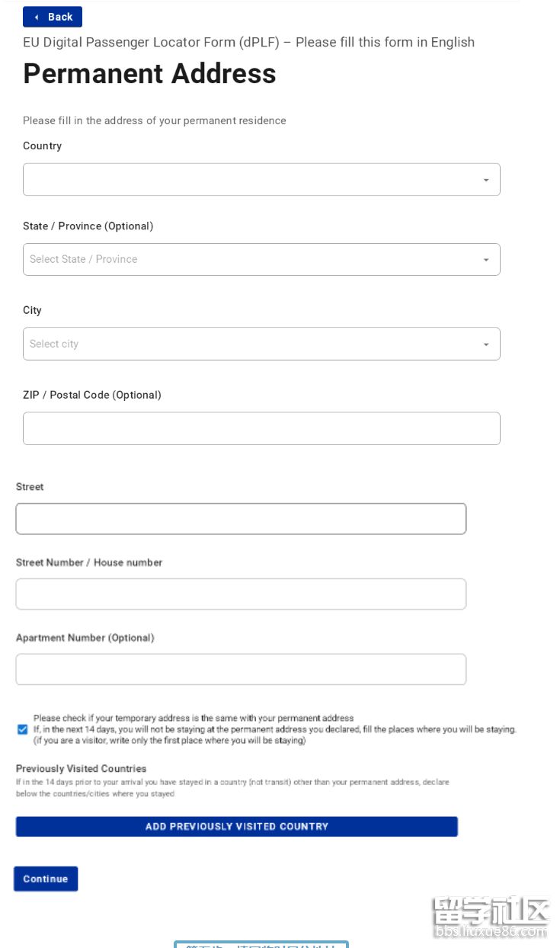The height and width of the screenshot is (948, 560).
Task: Click the ZIP / Postal Code field
Action: click(x=261, y=428)
